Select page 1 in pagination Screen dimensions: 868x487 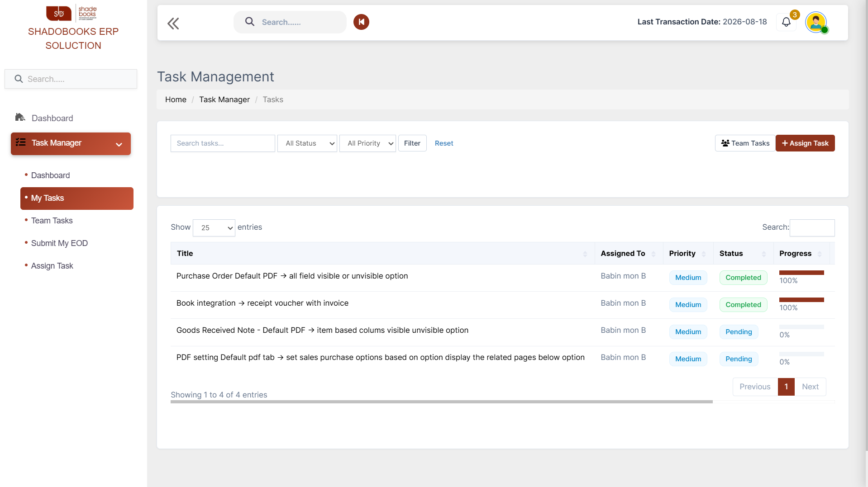[786, 387]
